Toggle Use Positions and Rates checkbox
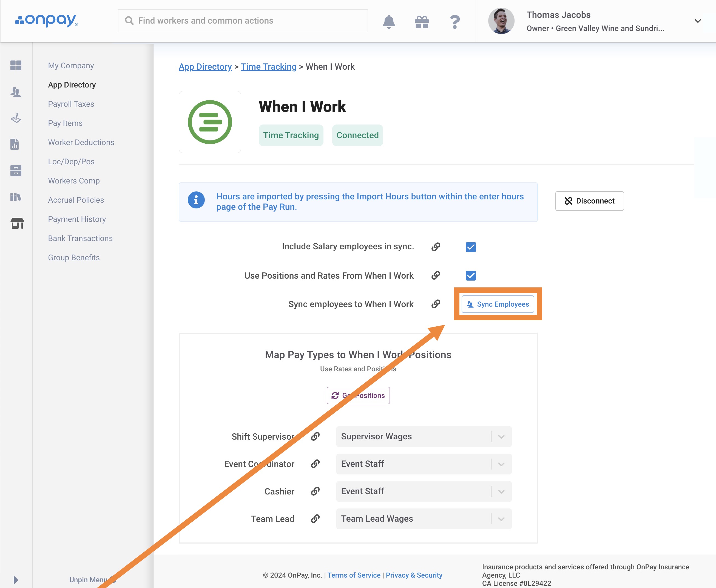This screenshot has width=716, height=588. (x=471, y=275)
